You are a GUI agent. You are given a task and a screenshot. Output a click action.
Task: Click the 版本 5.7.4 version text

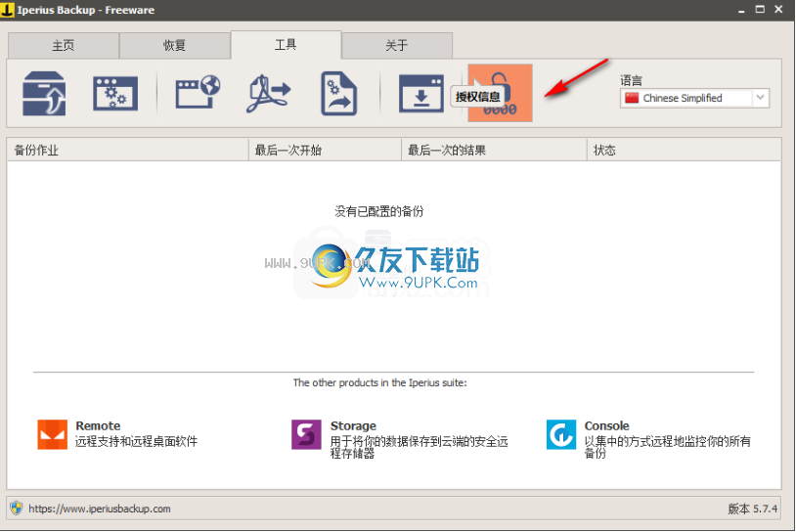(x=752, y=509)
